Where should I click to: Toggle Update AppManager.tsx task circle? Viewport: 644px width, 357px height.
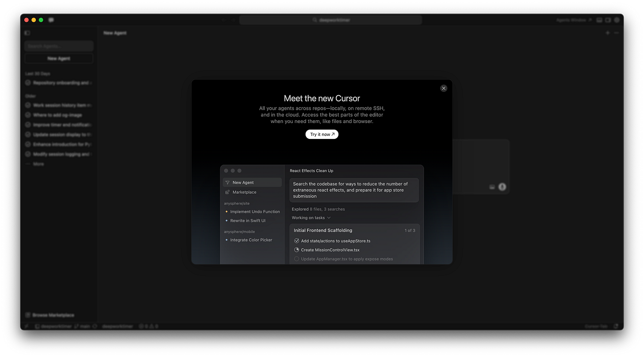296,259
